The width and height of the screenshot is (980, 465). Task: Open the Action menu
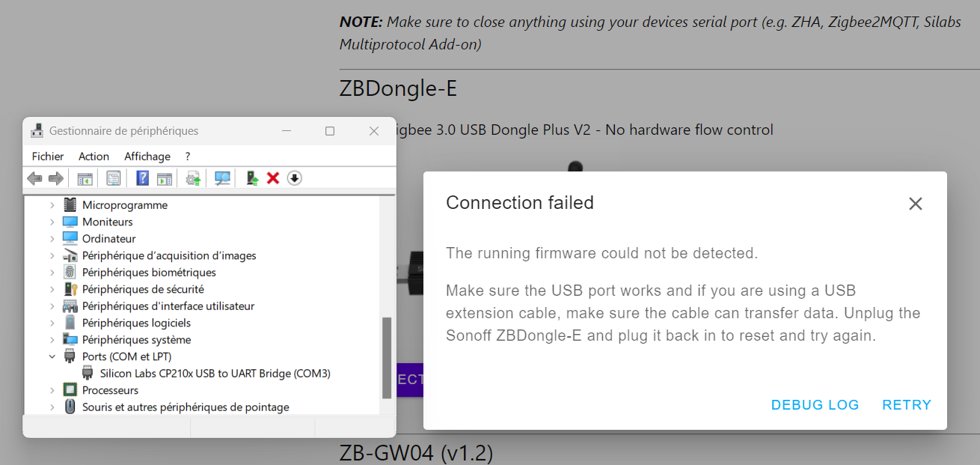(x=94, y=156)
